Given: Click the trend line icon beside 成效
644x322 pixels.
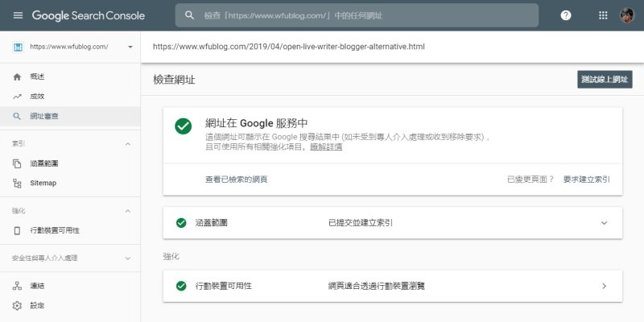Looking at the screenshot, I should click(17, 97).
